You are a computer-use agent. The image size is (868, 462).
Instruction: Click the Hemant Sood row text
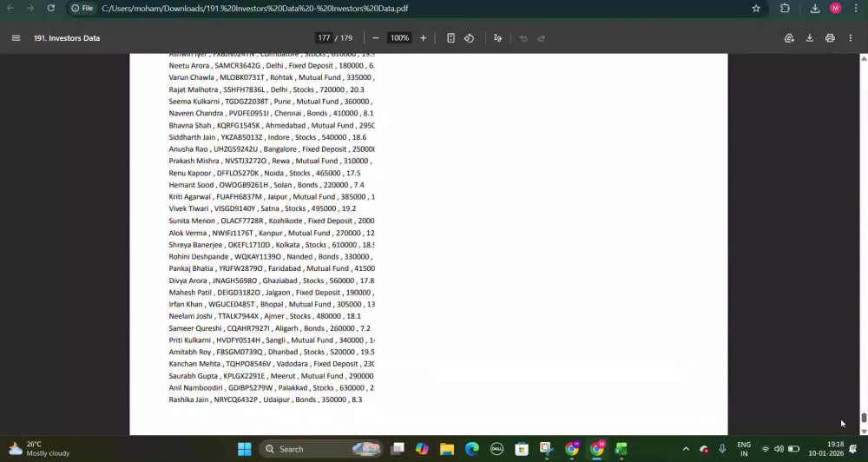[266, 185]
